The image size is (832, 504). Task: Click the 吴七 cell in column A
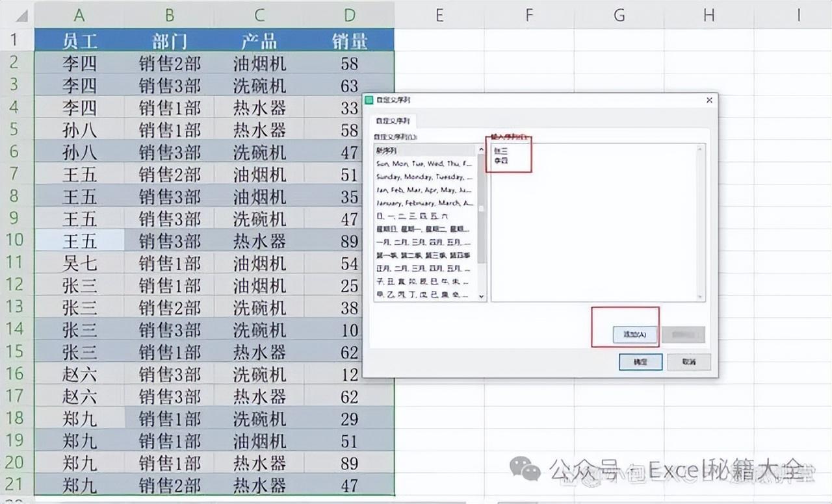coord(79,263)
